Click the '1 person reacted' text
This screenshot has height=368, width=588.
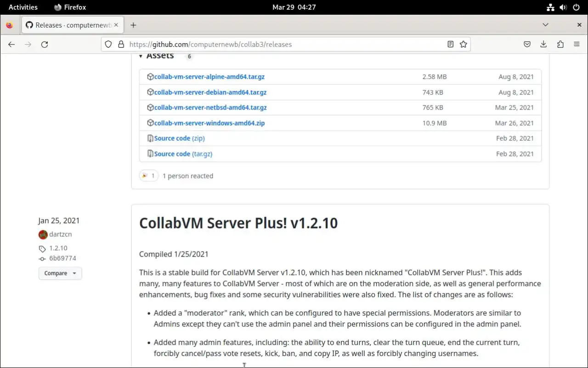pos(188,176)
